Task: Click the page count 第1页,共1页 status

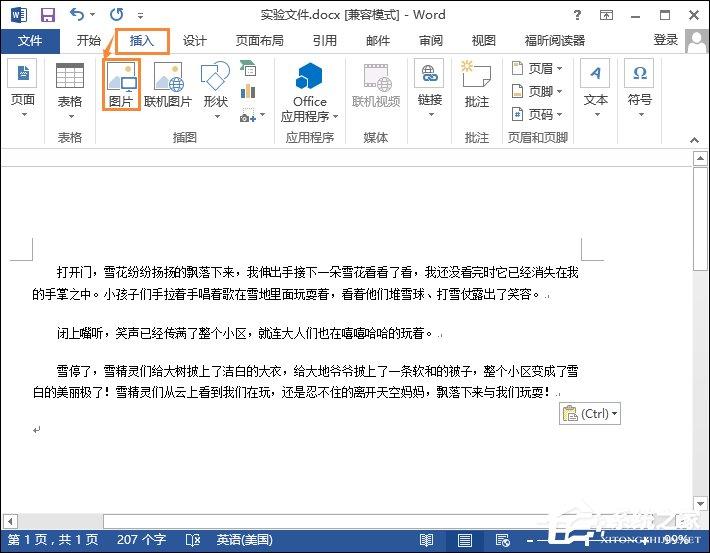Action: point(53,540)
